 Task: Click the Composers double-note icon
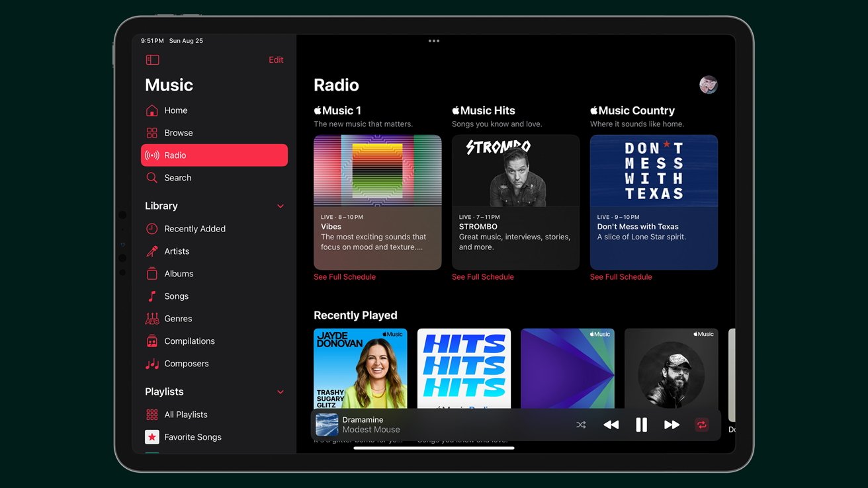(x=152, y=364)
